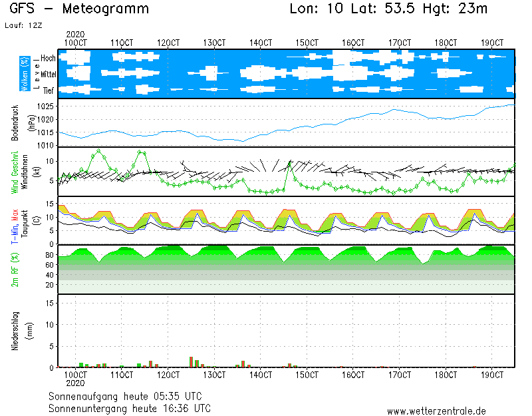Click the "Wolken (%)" cloud panel label
The width and height of the screenshot is (532, 416).
[25, 74]
